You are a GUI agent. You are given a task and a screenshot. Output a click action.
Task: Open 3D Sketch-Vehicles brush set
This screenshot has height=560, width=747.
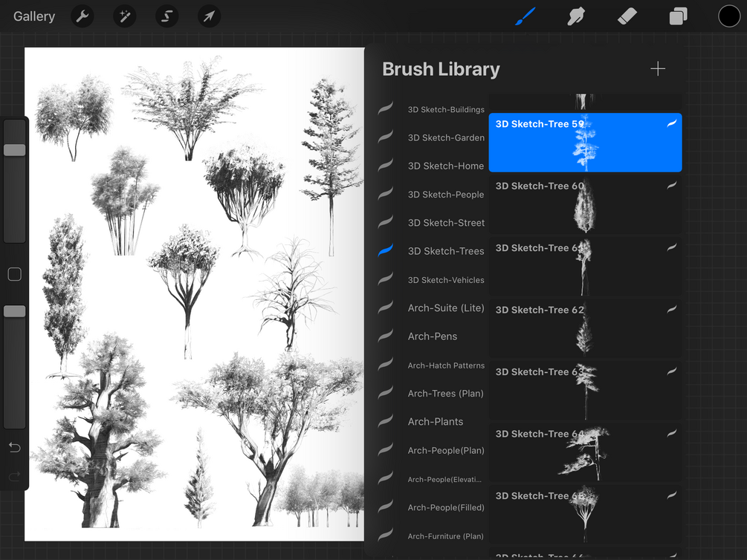click(446, 280)
